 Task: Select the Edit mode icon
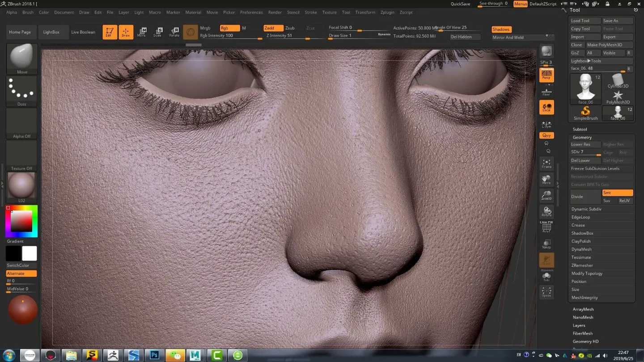click(x=110, y=32)
